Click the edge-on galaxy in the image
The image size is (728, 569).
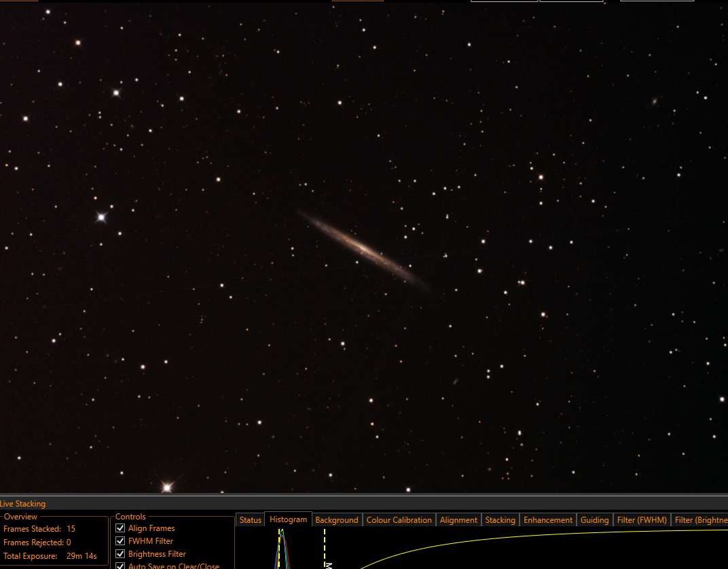click(x=363, y=249)
